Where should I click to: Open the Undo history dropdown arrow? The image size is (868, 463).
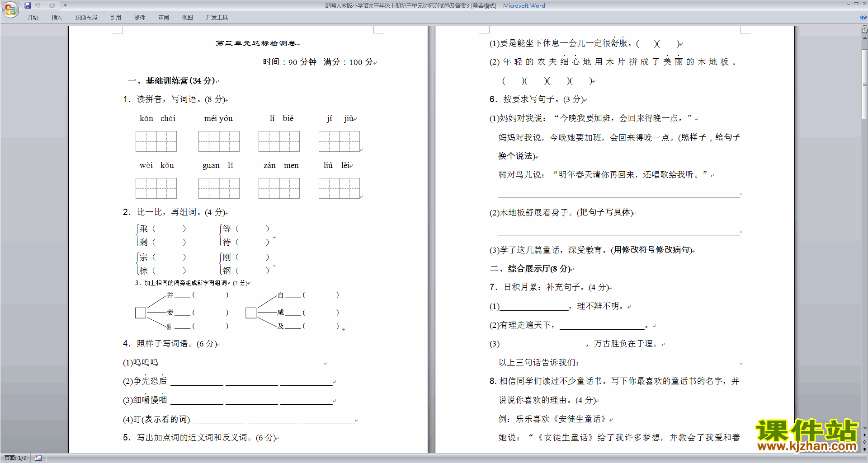coord(44,5)
